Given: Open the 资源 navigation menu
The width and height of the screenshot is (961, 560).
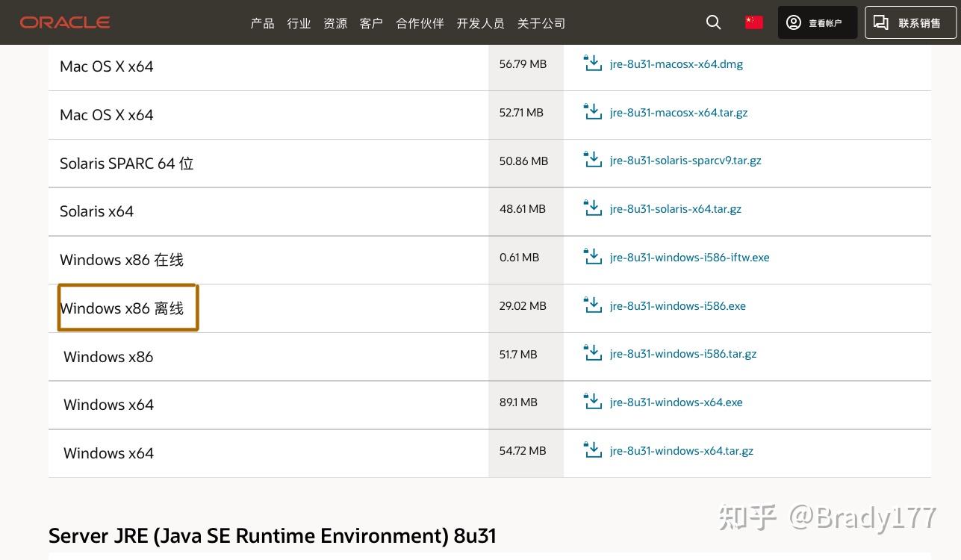Looking at the screenshot, I should (x=335, y=23).
